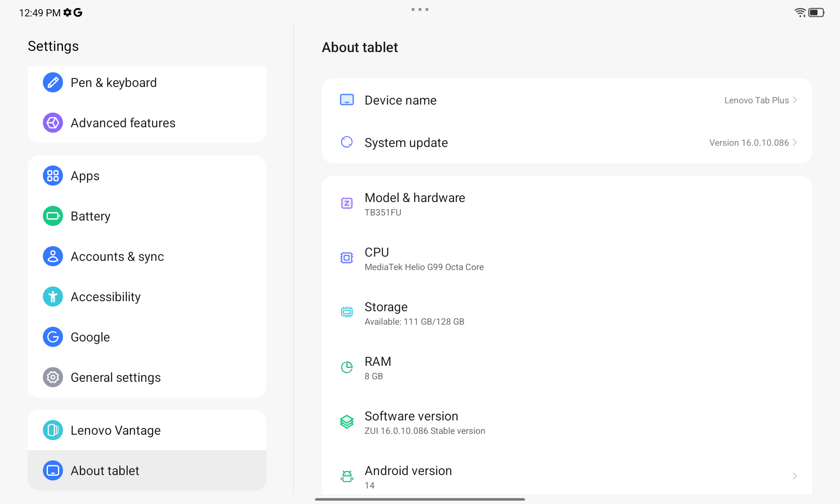Go to Accessibility settings
This screenshot has height=504, width=840.
[x=147, y=297]
